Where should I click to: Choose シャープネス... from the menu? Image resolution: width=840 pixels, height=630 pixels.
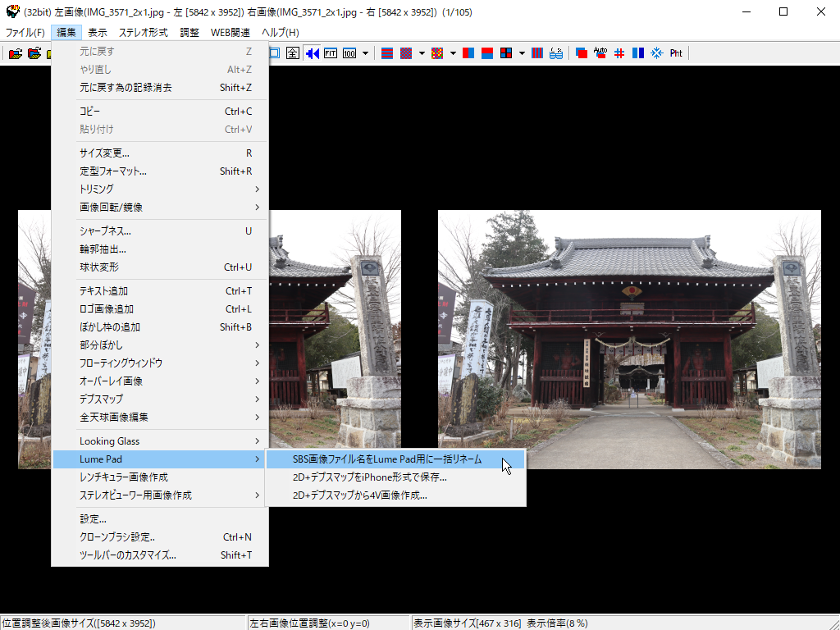click(x=160, y=231)
